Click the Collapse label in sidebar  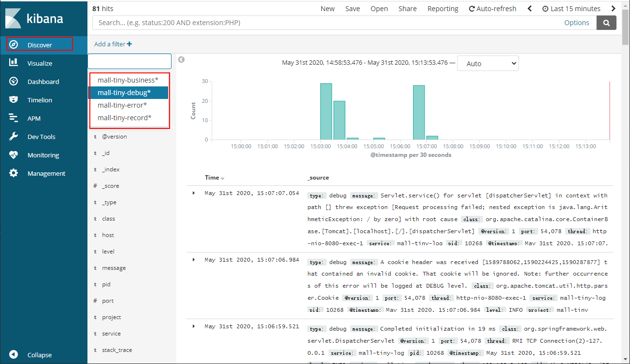(x=40, y=355)
